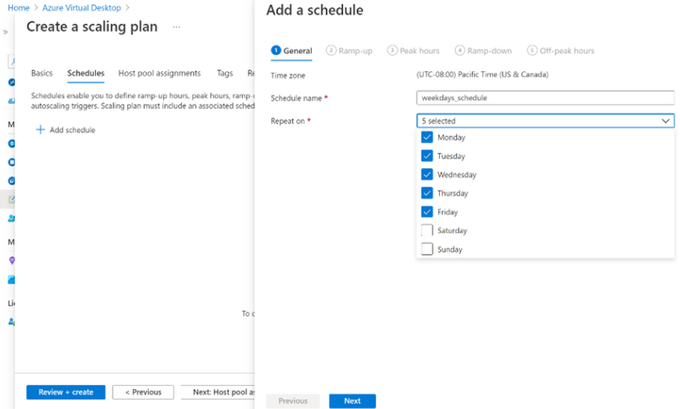Click the < Previous button on the scaling plan page
The height and width of the screenshot is (409, 680).
pyautogui.click(x=143, y=392)
